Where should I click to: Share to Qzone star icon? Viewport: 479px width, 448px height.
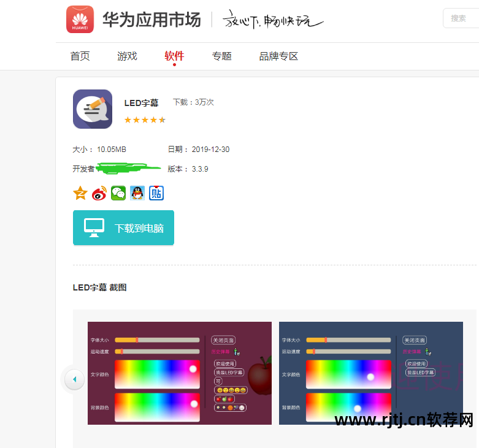(x=80, y=193)
